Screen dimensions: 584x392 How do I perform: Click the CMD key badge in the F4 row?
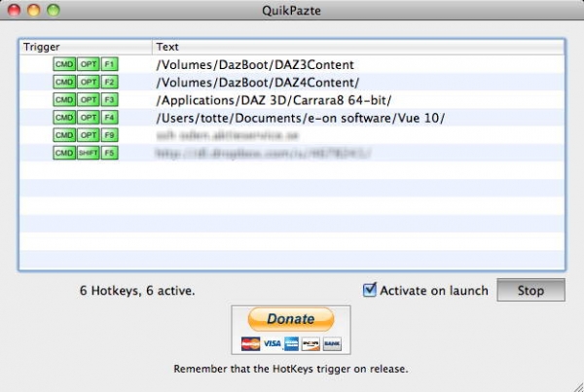point(64,118)
